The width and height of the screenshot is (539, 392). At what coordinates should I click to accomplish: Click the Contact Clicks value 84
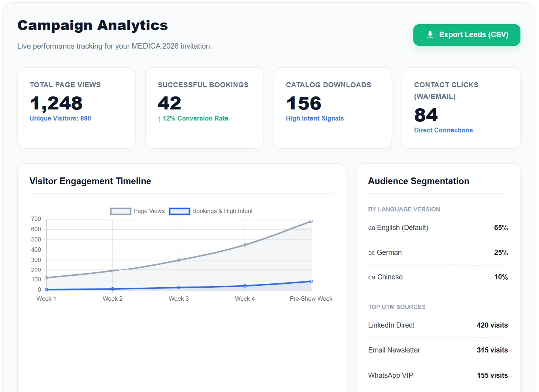pos(426,115)
